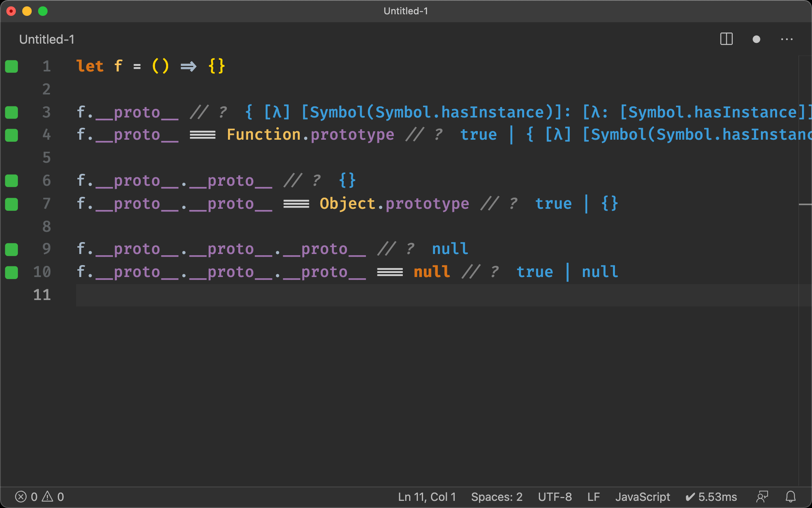Click Ln 11, Col 1 to go to line
This screenshot has width=812, height=508.
point(427,496)
